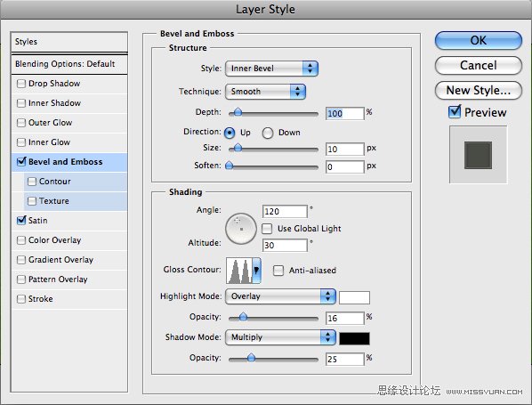The image size is (532, 405).
Task: Click the Gloss Contour curve thumbnail
Action: [x=239, y=271]
